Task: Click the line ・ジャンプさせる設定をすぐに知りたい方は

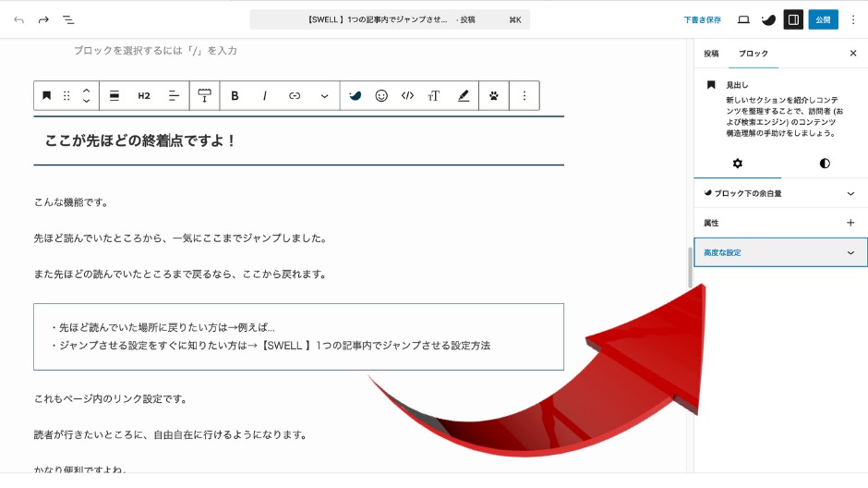Action: pos(271,346)
